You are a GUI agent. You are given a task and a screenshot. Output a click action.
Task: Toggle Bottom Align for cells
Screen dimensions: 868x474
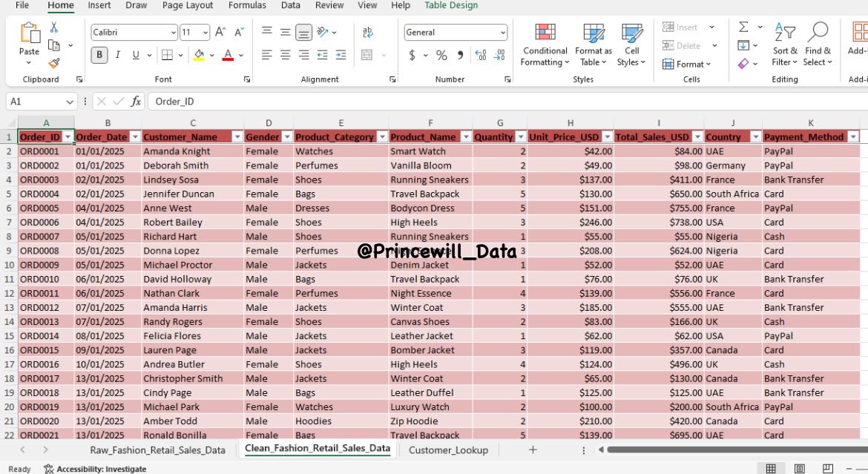click(304, 33)
